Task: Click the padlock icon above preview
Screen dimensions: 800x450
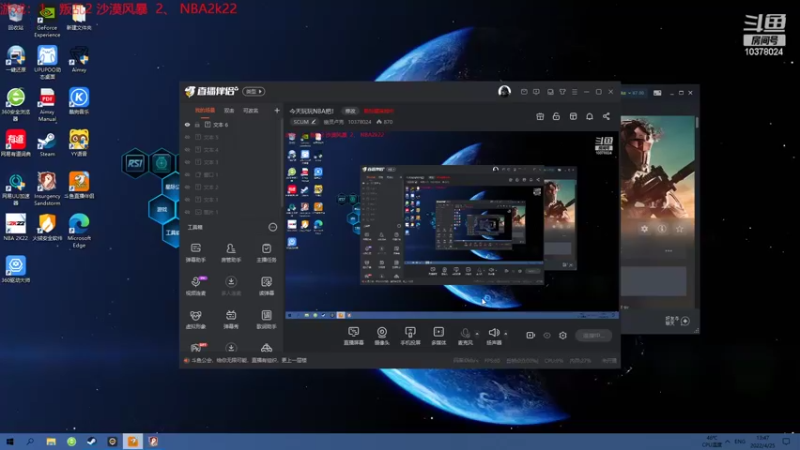Action: coord(556,116)
